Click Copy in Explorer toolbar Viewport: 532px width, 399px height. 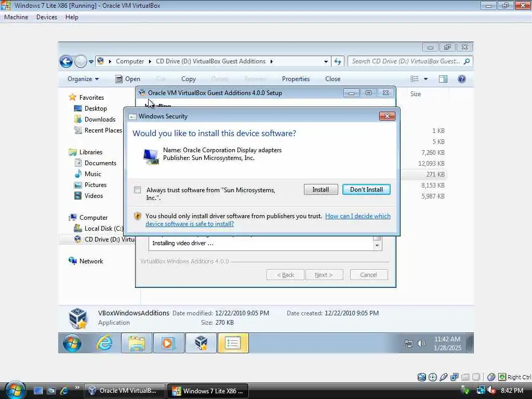pos(188,79)
